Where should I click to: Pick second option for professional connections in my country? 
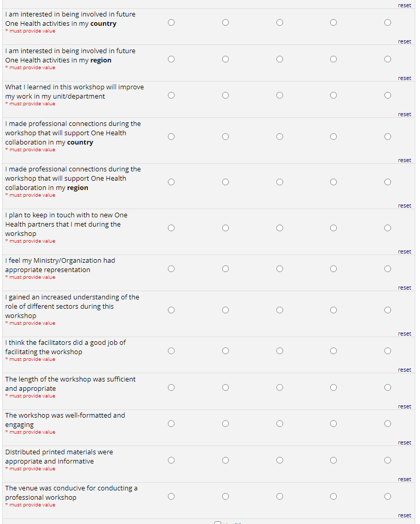[x=225, y=137]
